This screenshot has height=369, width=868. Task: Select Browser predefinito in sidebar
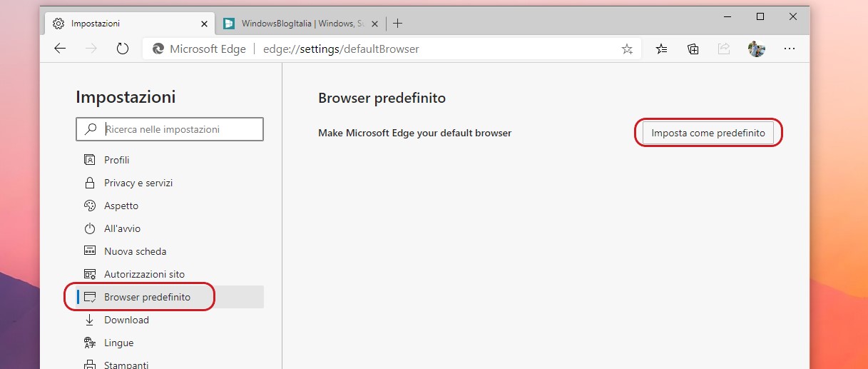pyautogui.click(x=170, y=297)
